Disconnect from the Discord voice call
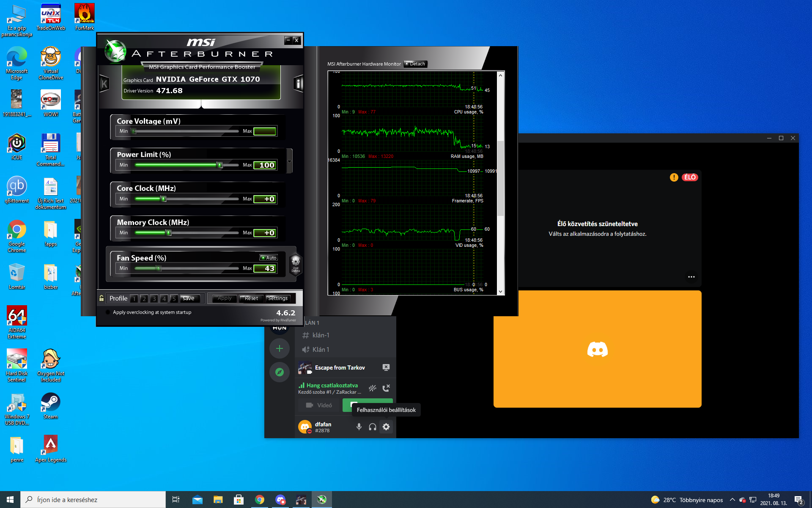 pos(386,388)
